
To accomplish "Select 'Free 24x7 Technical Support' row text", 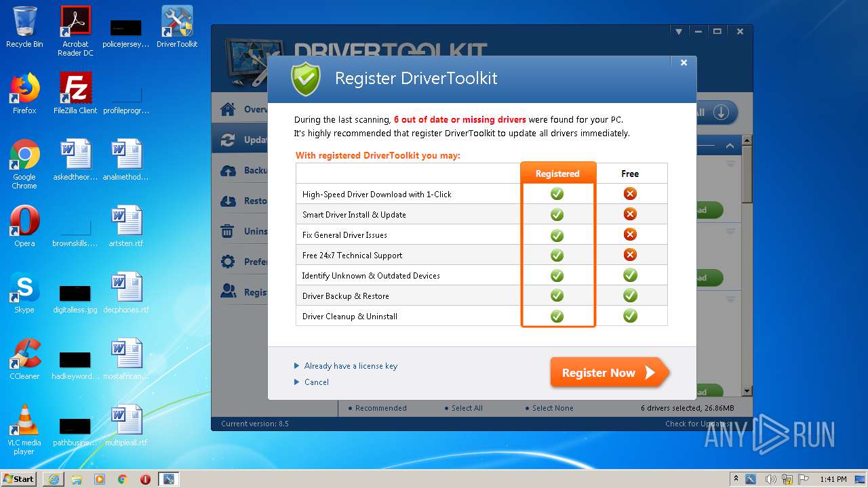I will click(352, 256).
